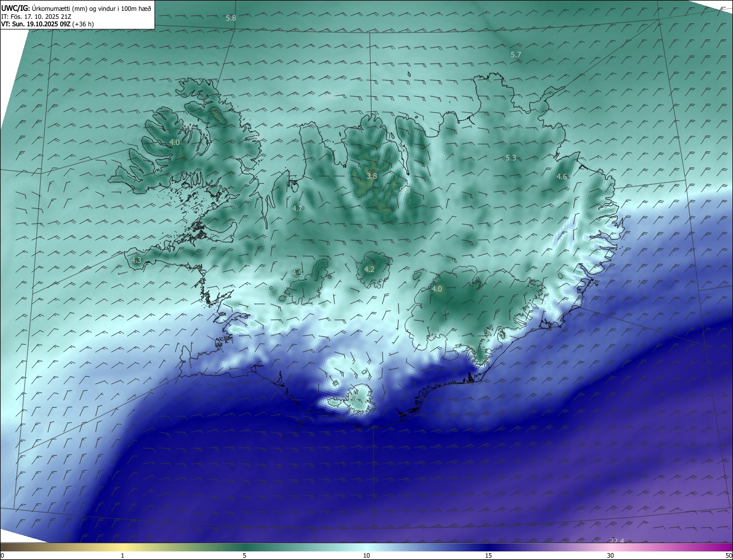Click the initial time line 'IT: Fös. 17. 10. 2025 21Z'
The height and width of the screenshot is (560, 733).
(36, 17)
